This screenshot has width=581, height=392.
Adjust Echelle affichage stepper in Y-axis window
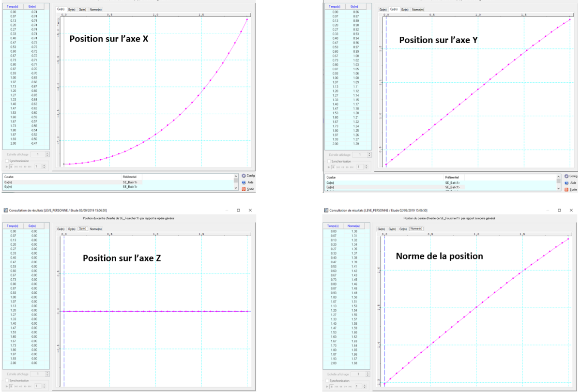[369, 155]
